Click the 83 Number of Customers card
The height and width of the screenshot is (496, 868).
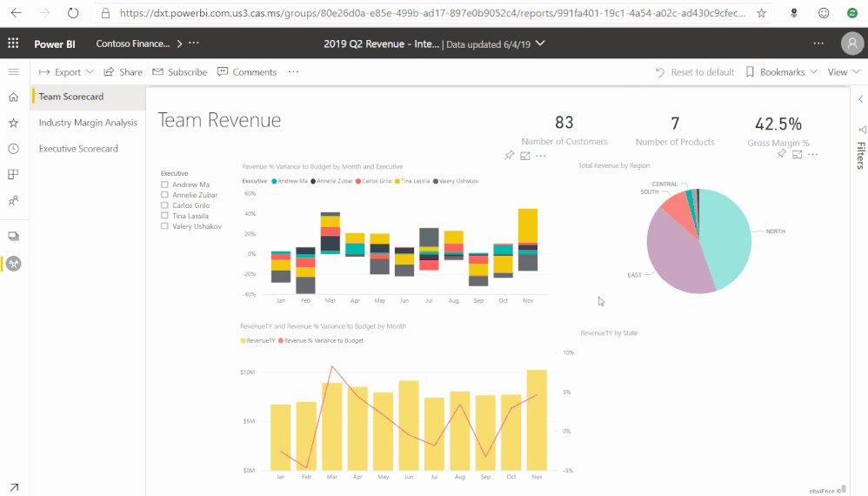[x=564, y=131]
